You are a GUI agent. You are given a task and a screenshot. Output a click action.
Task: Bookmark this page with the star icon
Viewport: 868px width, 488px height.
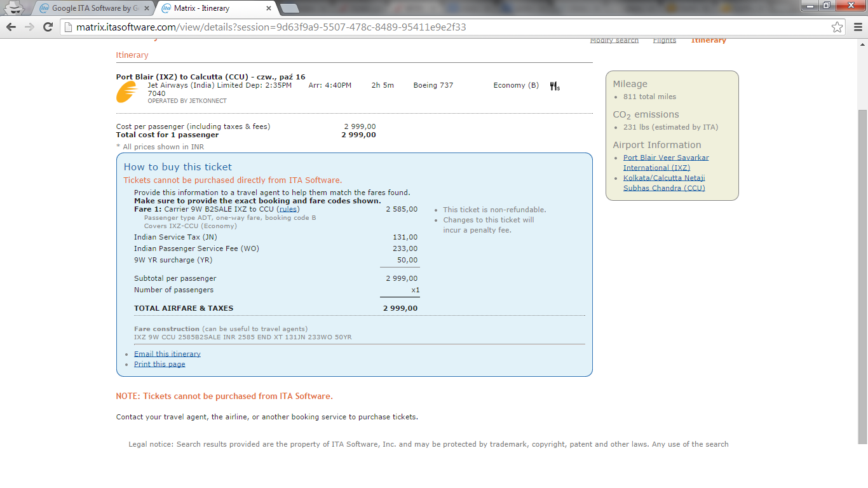(837, 27)
